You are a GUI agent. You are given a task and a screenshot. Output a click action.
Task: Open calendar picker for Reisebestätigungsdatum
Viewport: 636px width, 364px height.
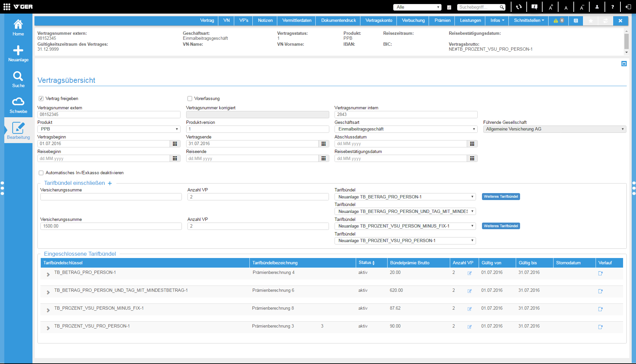472,159
